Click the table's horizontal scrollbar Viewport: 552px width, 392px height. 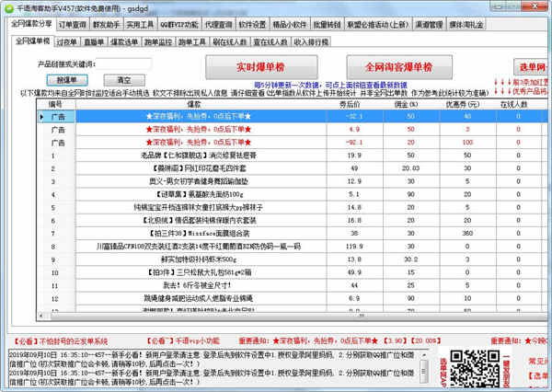293,316
